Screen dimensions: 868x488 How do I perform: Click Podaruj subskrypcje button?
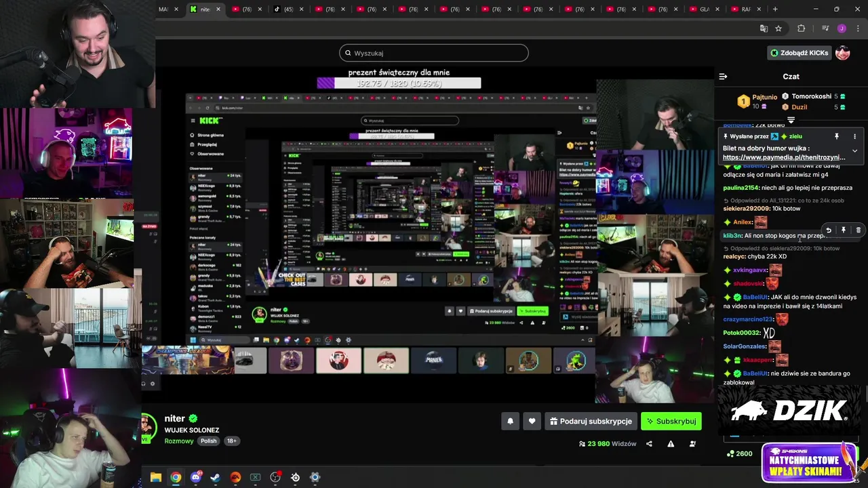coord(591,421)
